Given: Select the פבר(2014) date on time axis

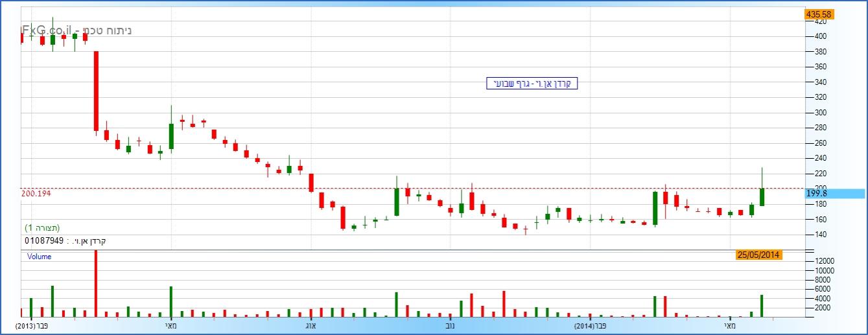Looking at the screenshot, I should point(590,325).
